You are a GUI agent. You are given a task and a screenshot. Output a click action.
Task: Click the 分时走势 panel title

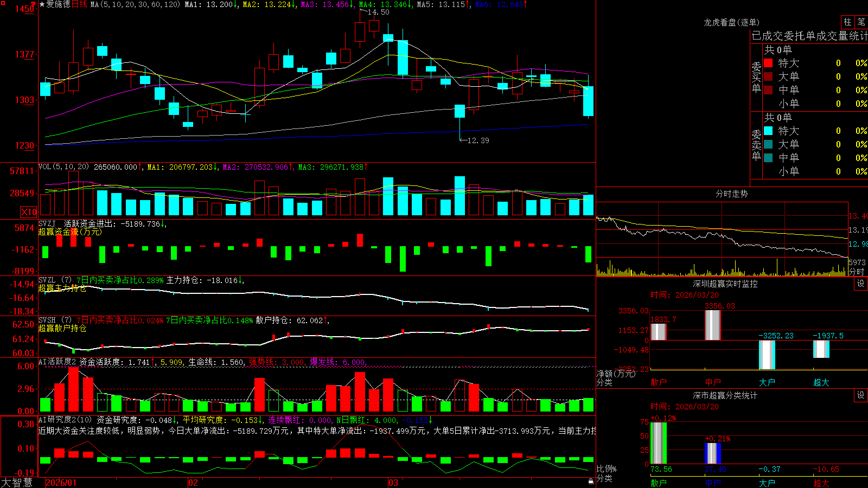click(731, 194)
